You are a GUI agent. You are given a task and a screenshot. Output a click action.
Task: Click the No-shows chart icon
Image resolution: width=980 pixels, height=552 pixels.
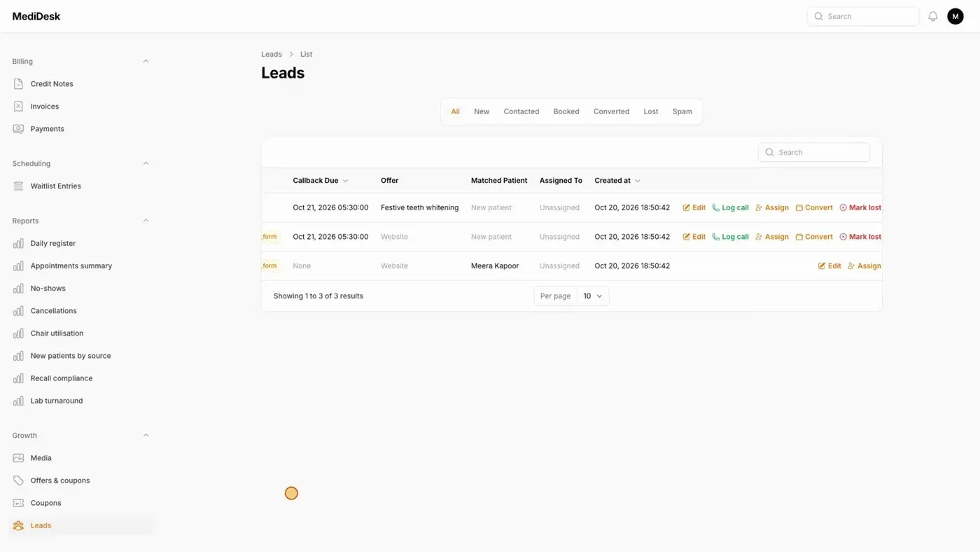(x=18, y=289)
